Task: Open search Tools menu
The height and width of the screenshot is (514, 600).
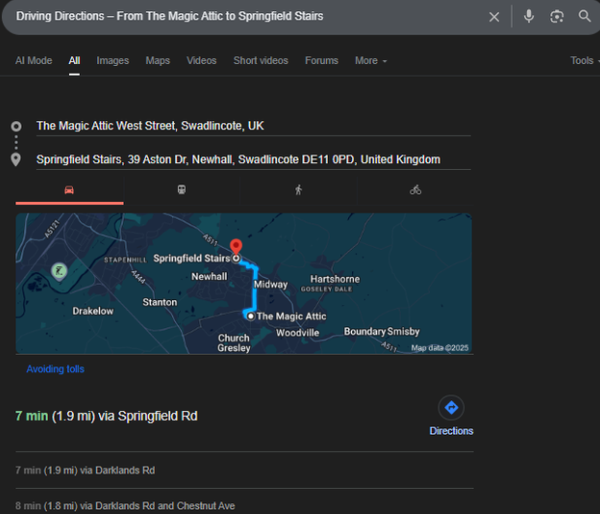Action: tap(584, 60)
